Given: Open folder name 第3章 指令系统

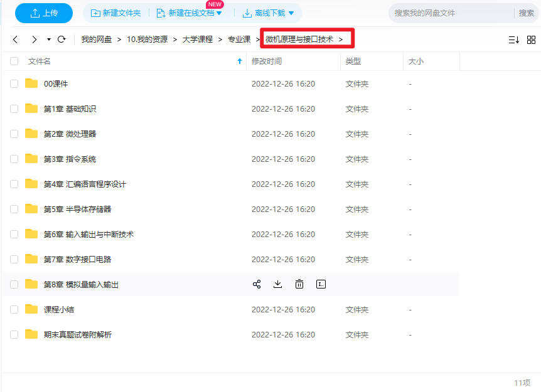Looking at the screenshot, I should pyautogui.click(x=70, y=159).
